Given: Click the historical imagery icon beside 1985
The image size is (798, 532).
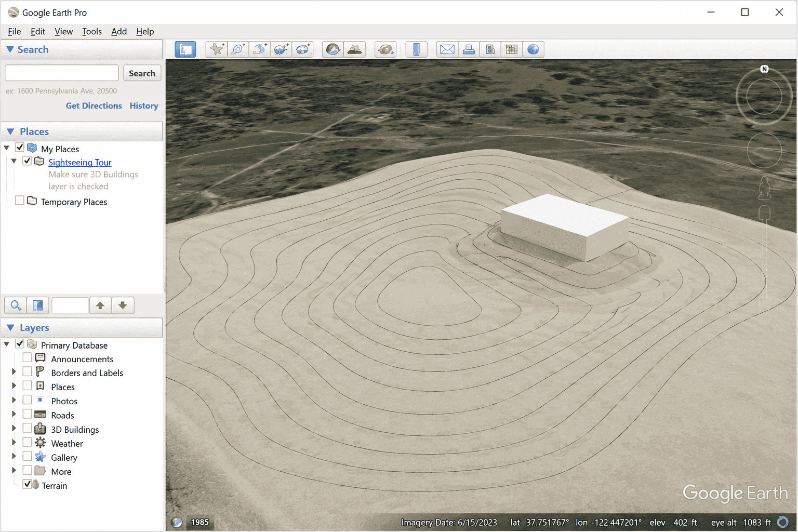Looking at the screenshot, I should 177,522.
